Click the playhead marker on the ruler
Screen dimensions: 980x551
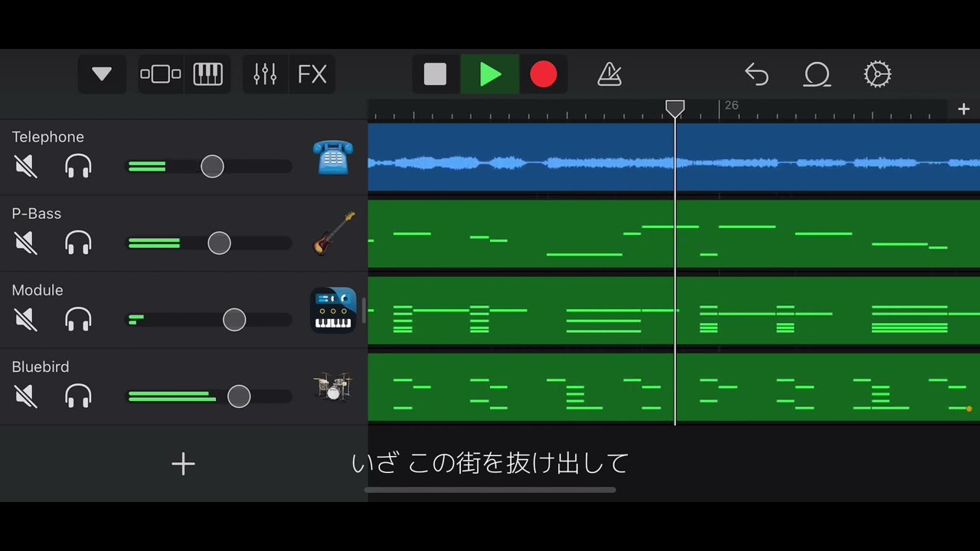point(675,109)
